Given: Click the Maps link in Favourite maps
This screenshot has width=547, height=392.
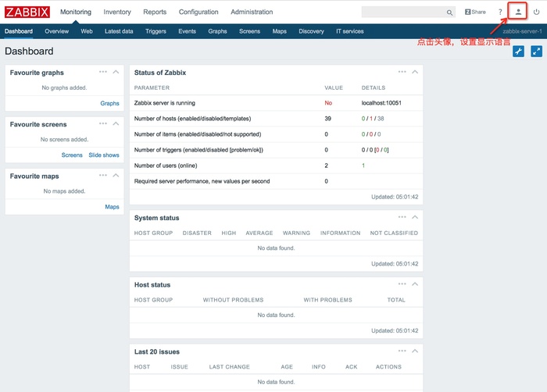Looking at the screenshot, I should coord(112,207).
